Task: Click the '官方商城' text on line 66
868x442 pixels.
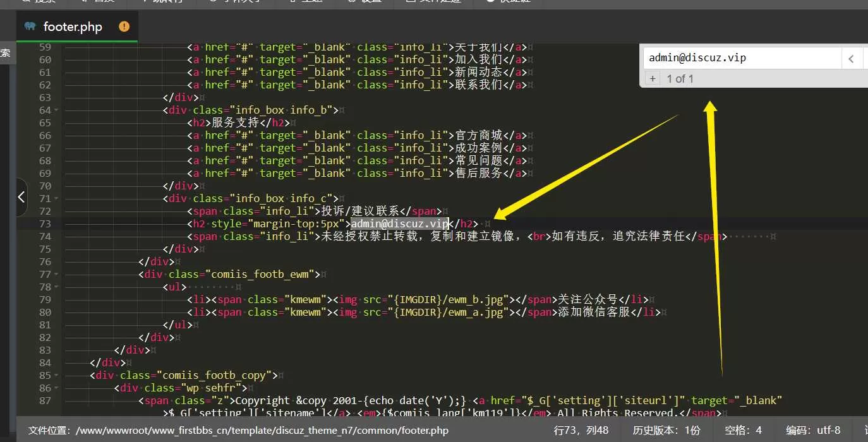Action: pos(479,135)
